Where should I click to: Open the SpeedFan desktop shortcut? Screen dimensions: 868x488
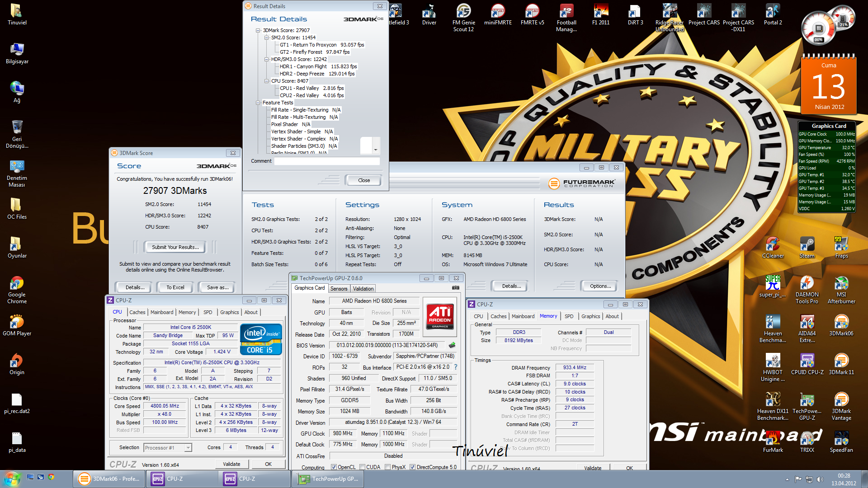841,442
